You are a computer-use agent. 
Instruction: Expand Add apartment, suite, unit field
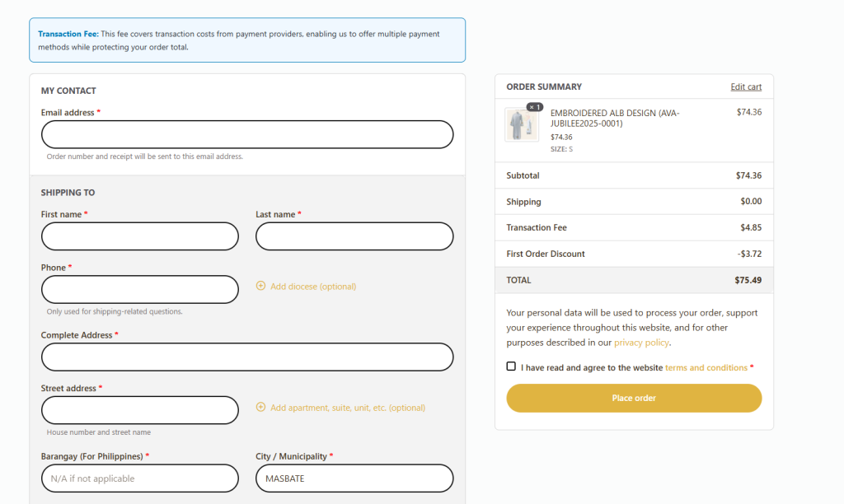pyautogui.click(x=347, y=408)
